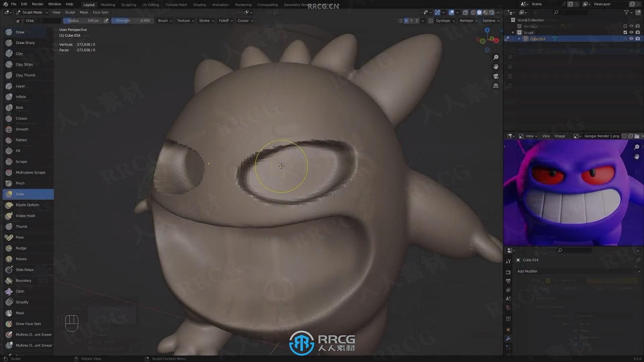Toggle Z axis symmetry

(417, 21)
